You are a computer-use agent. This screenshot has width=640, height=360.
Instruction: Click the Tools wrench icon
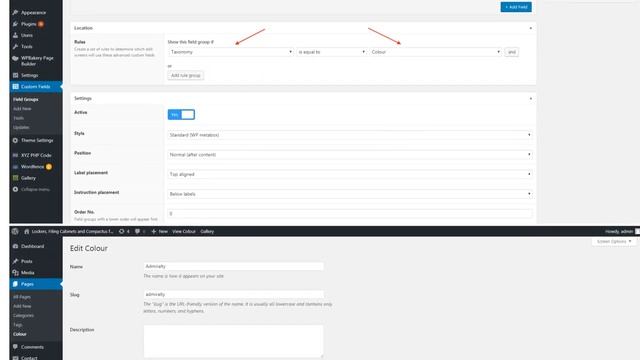16,47
